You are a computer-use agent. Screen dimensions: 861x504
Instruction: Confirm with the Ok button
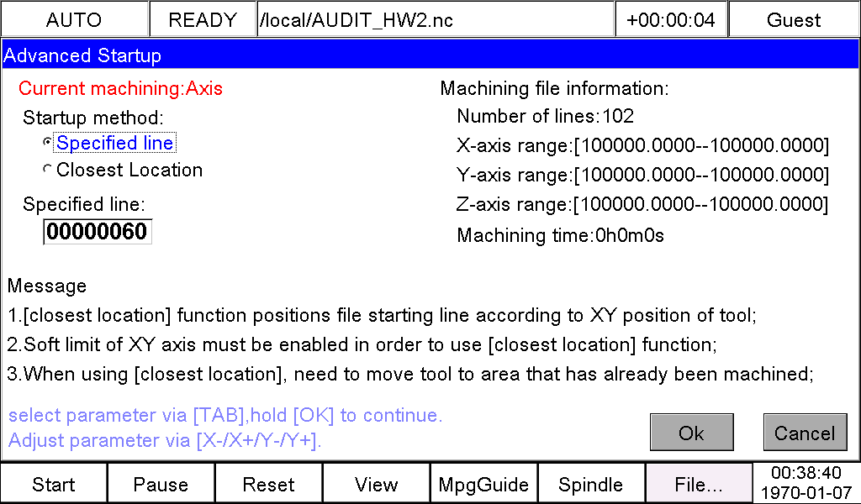[691, 433]
